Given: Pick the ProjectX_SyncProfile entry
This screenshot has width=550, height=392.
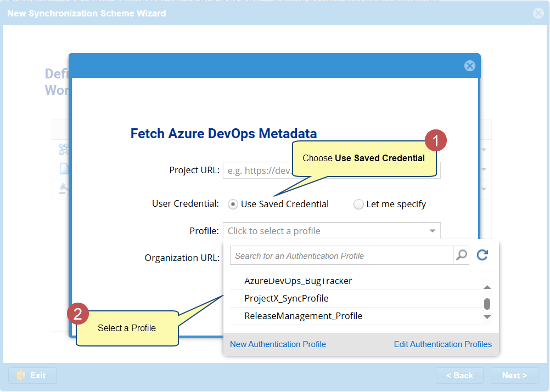Looking at the screenshot, I should 287,299.
